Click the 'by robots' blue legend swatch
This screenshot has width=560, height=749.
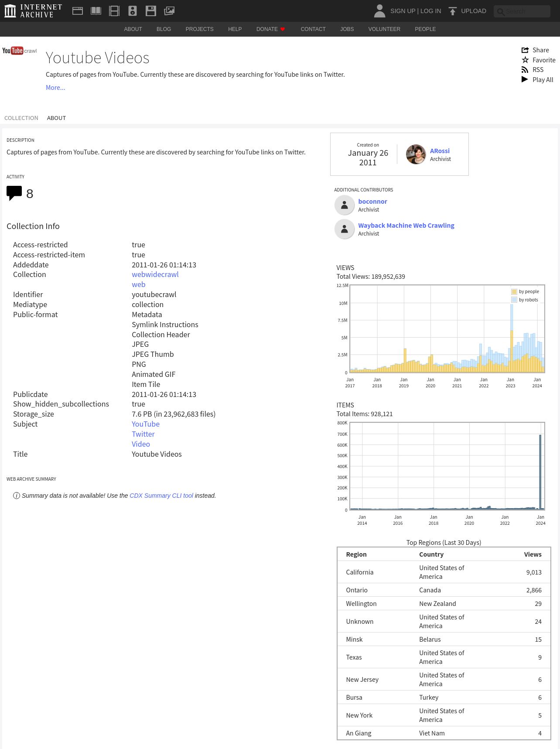coord(514,300)
